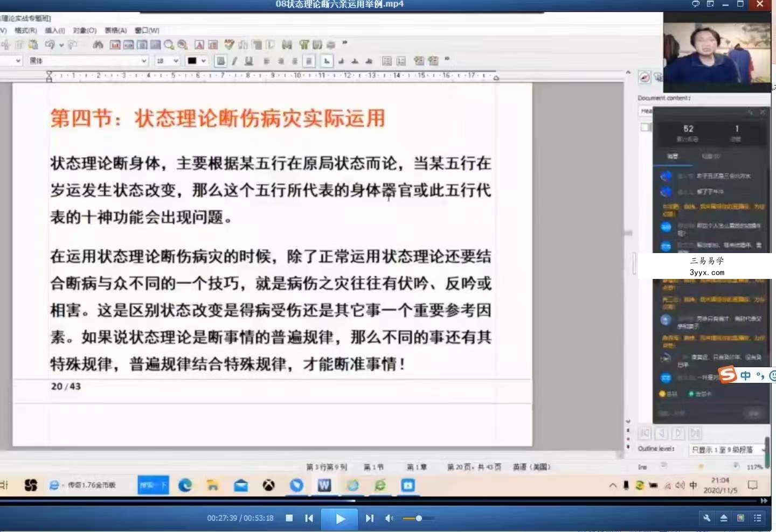Click the undo arrow icon
This screenshot has width=776, height=532.
pos(51,45)
